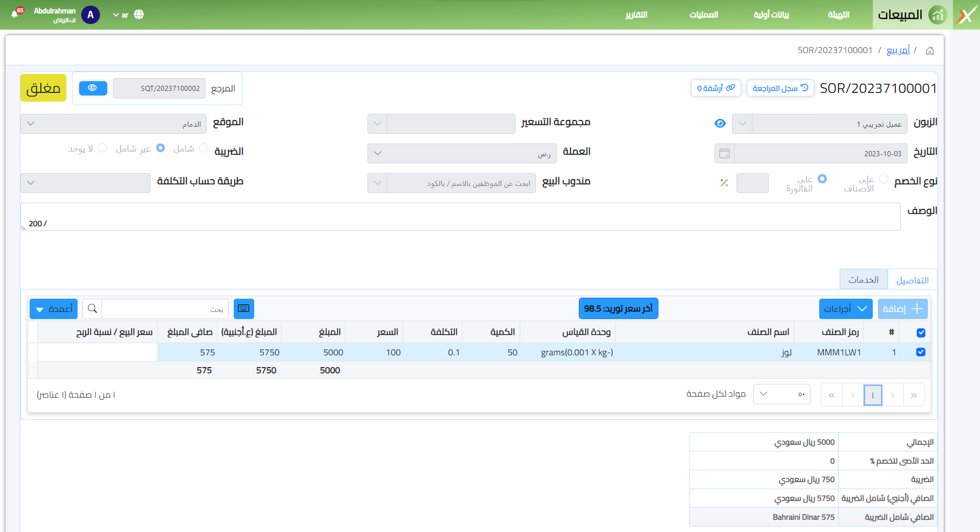Click the search magnifier icon in grid
This screenshot has width=980, height=532.
click(92, 308)
